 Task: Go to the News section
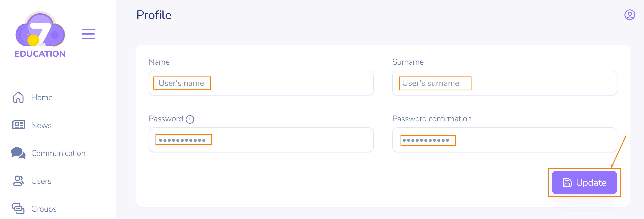(41, 125)
